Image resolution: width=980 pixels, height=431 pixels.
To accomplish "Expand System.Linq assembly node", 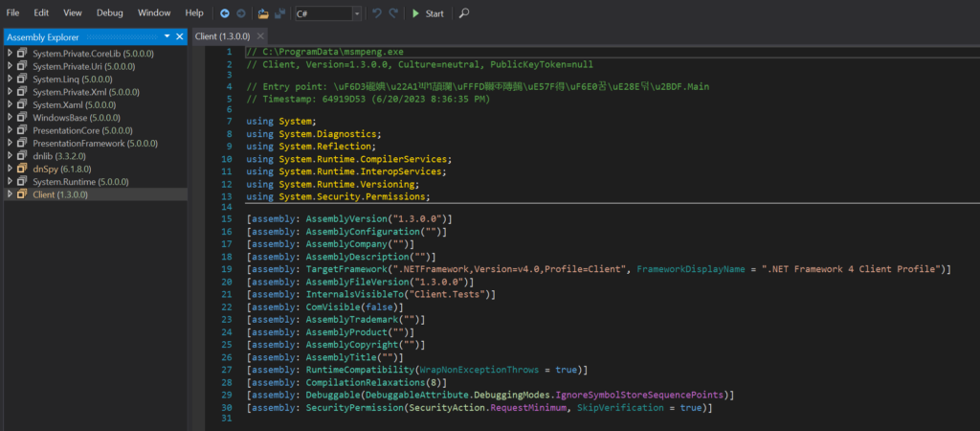I will click(x=10, y=79).
